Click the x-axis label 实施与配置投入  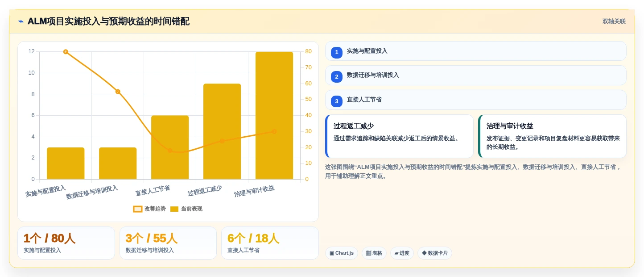click(45, 191)
